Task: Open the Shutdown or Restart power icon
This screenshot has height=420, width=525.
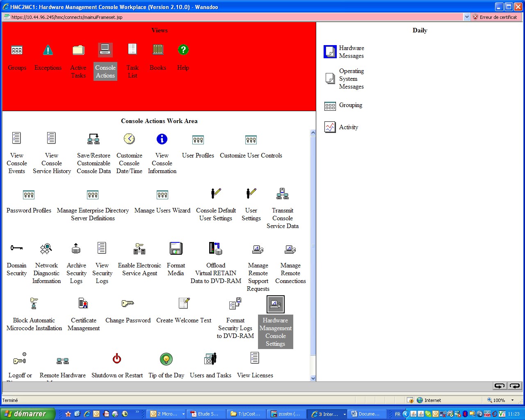Action: (117, 358)
